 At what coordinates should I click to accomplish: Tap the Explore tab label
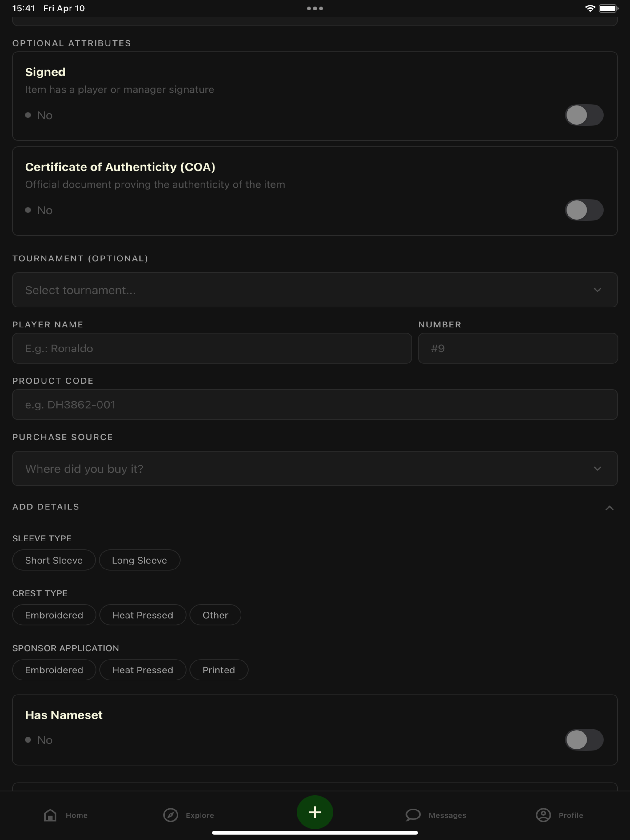(200, 815)
